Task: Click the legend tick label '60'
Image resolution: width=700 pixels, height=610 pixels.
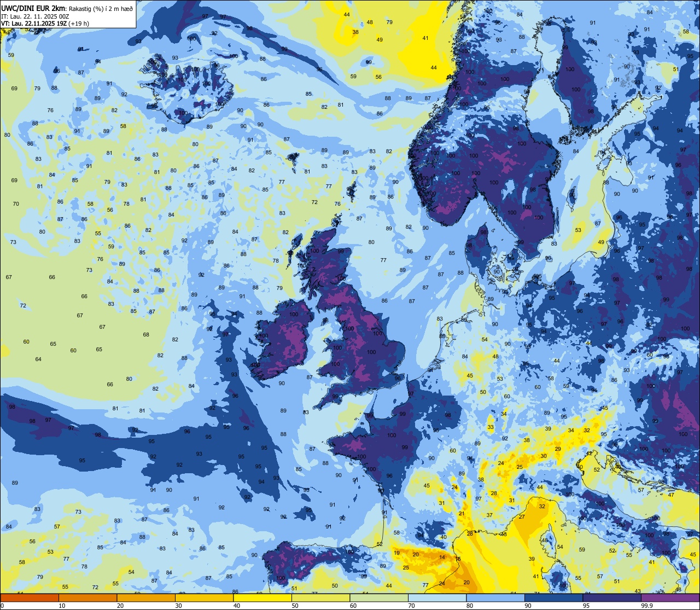Action: (x=353, y=606)
